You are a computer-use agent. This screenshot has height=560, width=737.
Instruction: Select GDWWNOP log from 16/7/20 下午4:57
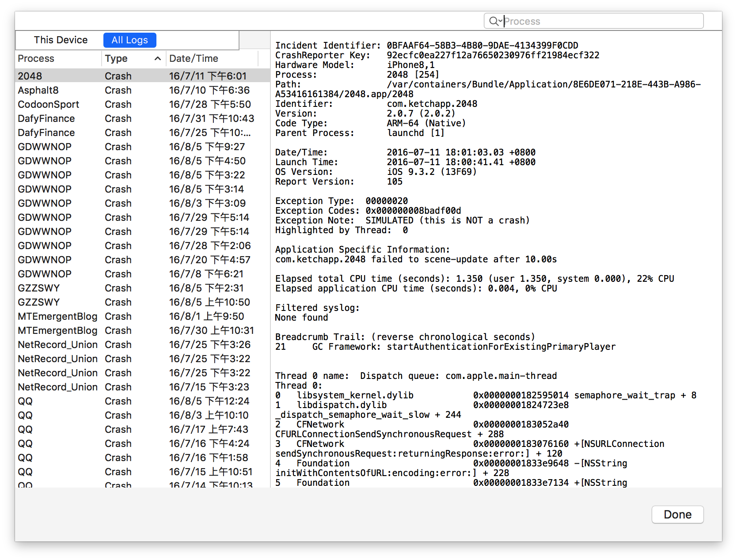tap(142, 260)
